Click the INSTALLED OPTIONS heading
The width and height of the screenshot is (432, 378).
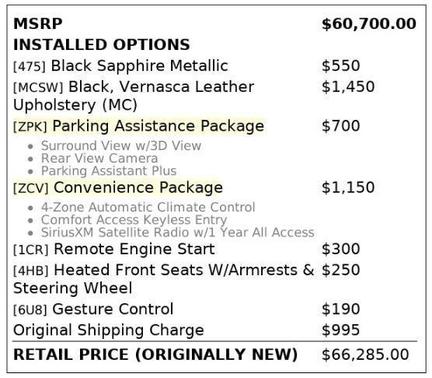tap(101, 45)
